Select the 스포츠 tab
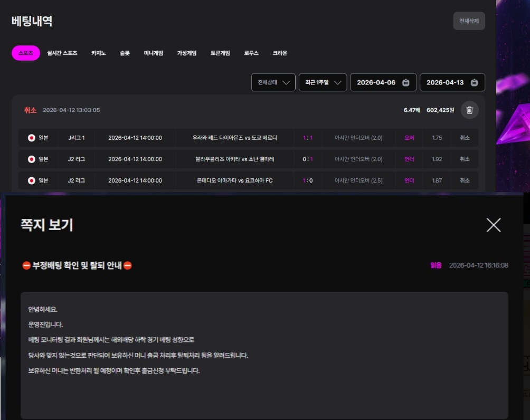This screenshot has height=420, width=530. tap(25, 53)
